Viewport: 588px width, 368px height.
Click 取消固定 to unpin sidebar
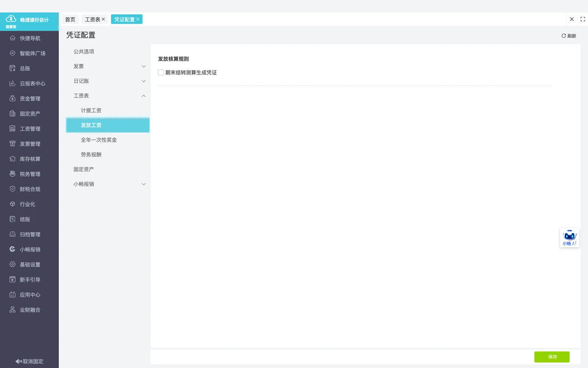(29, 361)
